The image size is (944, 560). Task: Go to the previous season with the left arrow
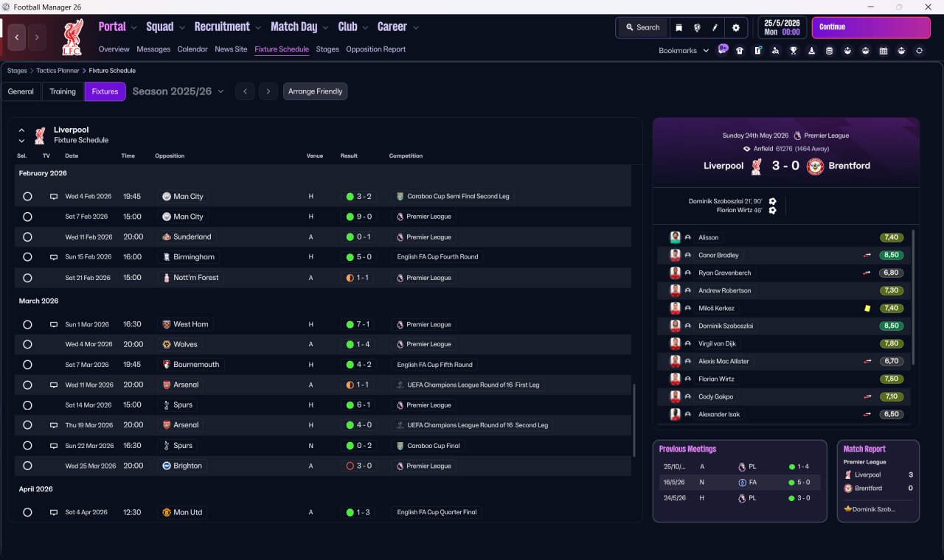click(x=245, y=91)
